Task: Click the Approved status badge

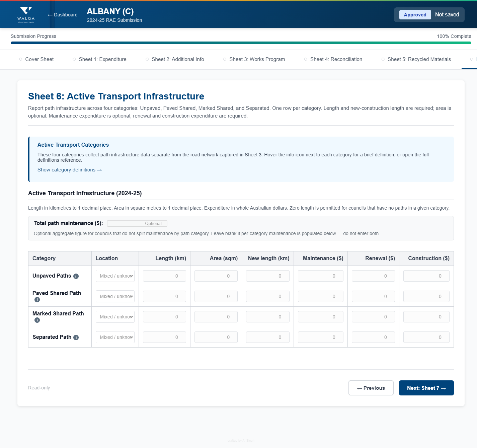Action: pyautogui.click(x=415, y=15)
